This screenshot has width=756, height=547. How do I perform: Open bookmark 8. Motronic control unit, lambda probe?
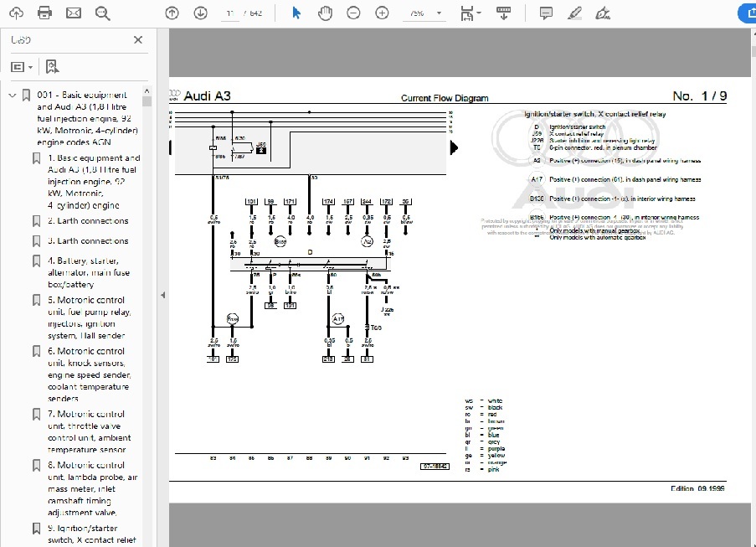pyautogui.click(x=93, y=488)
